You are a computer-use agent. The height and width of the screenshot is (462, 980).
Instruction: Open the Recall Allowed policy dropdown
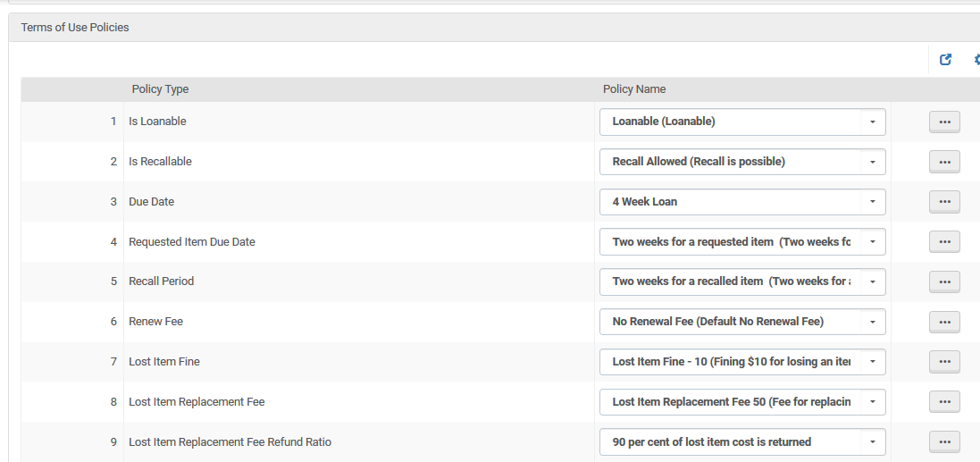click(742, 162)
